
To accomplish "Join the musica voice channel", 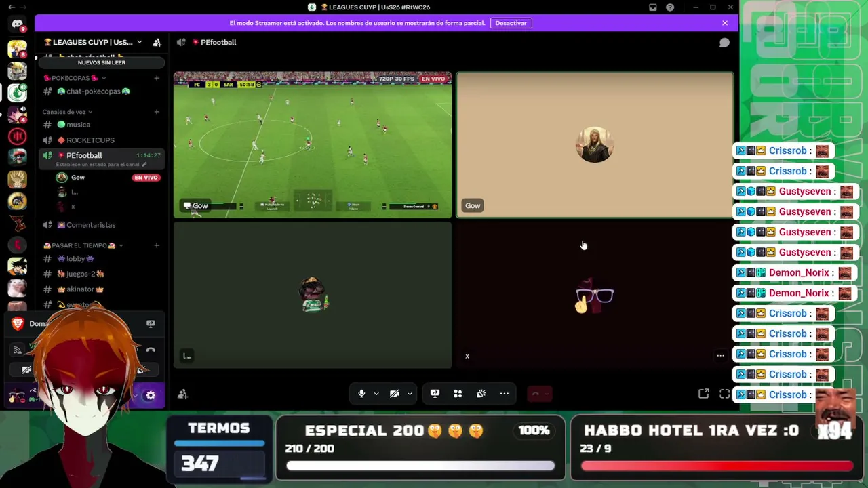I will [x=102, y=125].
